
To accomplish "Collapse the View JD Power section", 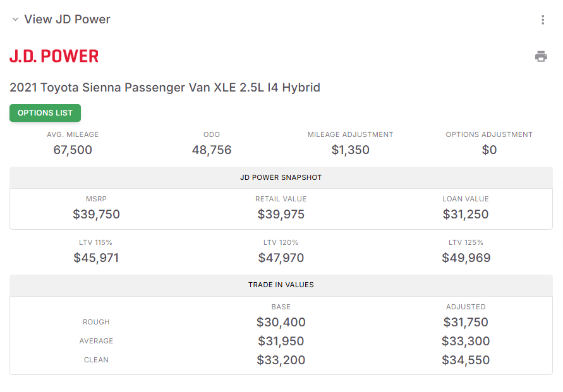I will point(15,20).
